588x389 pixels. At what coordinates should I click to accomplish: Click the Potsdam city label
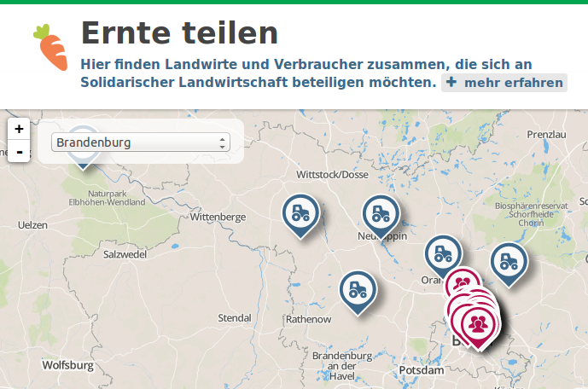(x=421, y=370)
